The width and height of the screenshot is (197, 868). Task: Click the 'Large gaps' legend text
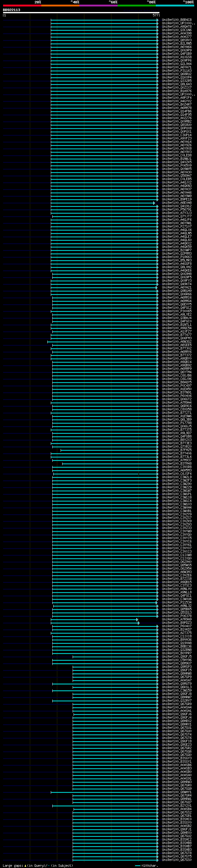pos(13,865)
